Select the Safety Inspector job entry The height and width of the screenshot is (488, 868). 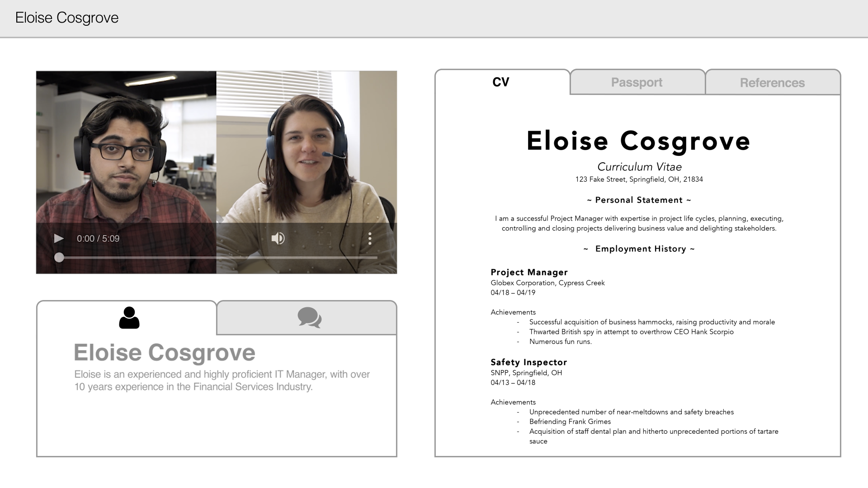528,362
